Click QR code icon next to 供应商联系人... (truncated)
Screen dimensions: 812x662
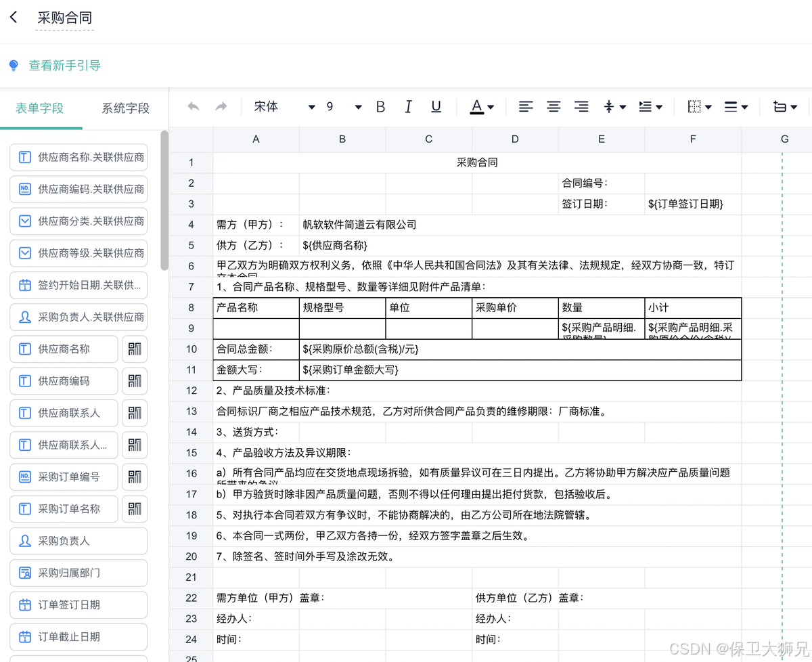[x=135, y=445]
